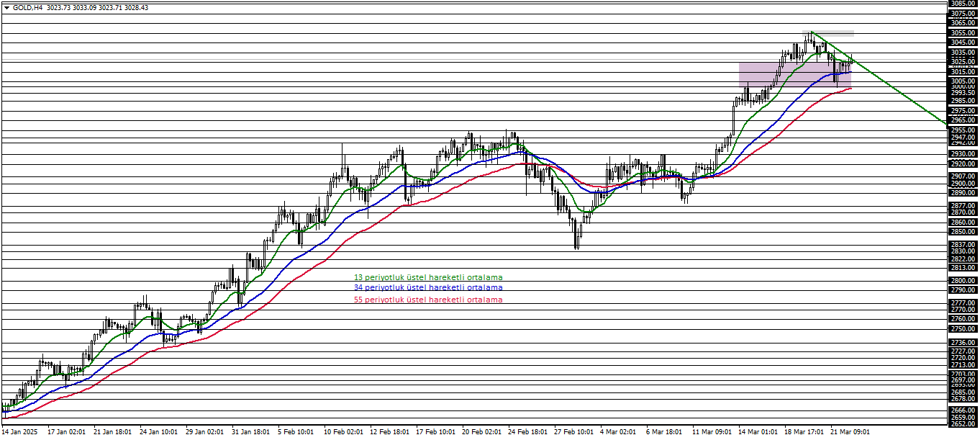Click the 2965.00 price label
The image size is (980, 440).
pyautogui.click(x=962, y=120)
